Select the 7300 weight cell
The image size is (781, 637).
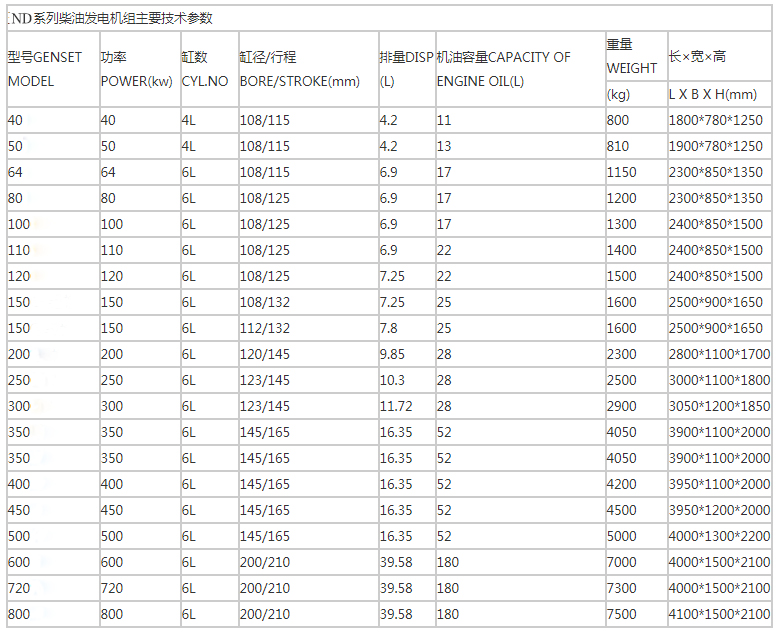(621, 588)
